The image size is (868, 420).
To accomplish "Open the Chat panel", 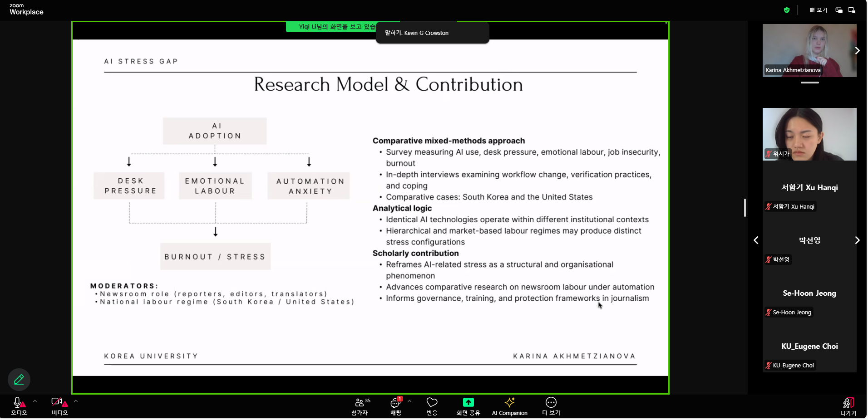I will pyautogui.click(x=395, y=406).
